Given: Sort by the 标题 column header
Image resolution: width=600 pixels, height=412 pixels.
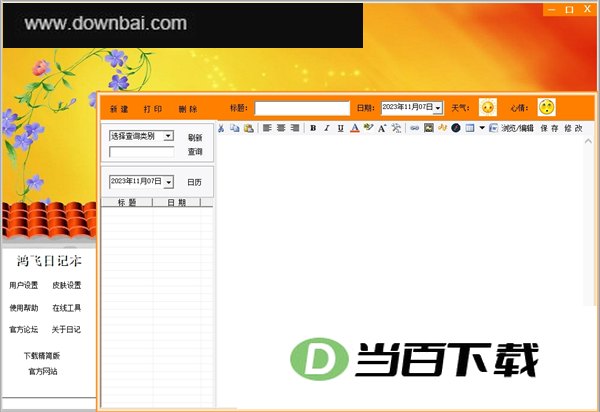Looking at the screenshot, I should pos(127,202).
